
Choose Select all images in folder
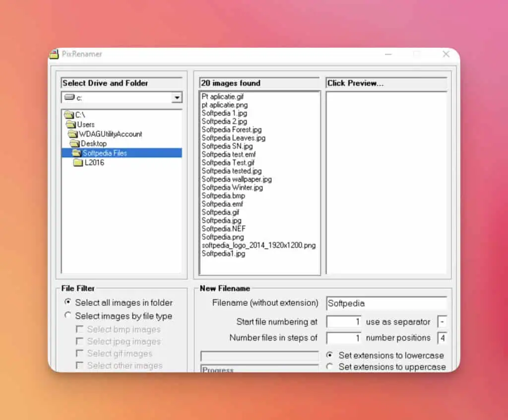[x=68, y=302]
